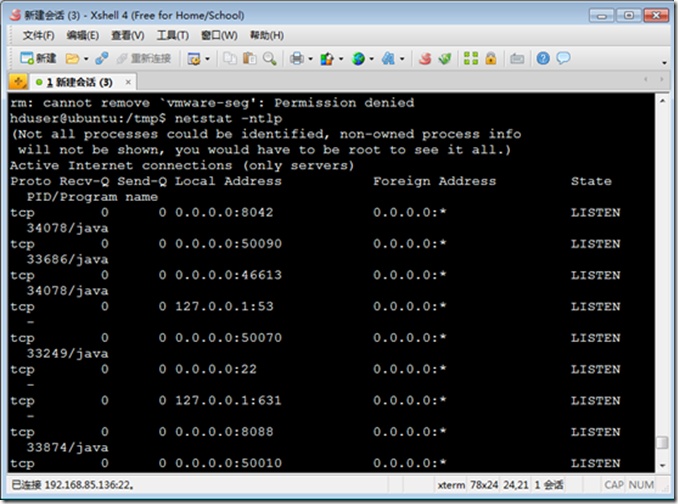Screen dimensions: 678x504
Task: Expand the Color scheme dropdown arrow
Action: (341, 59)
